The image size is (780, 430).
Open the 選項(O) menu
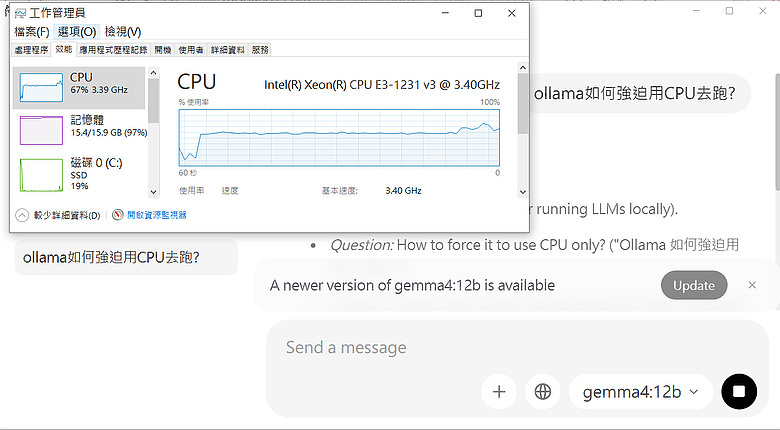(77, 32)
